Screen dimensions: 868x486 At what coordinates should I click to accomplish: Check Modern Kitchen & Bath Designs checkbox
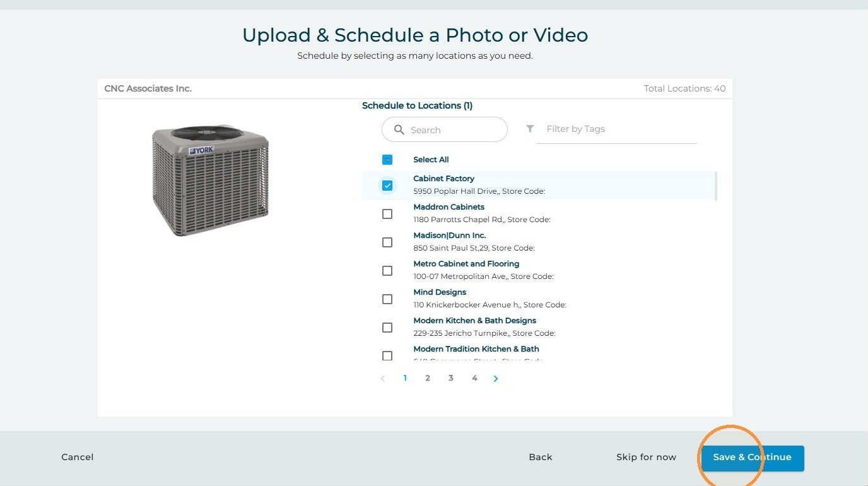point(387,328)
